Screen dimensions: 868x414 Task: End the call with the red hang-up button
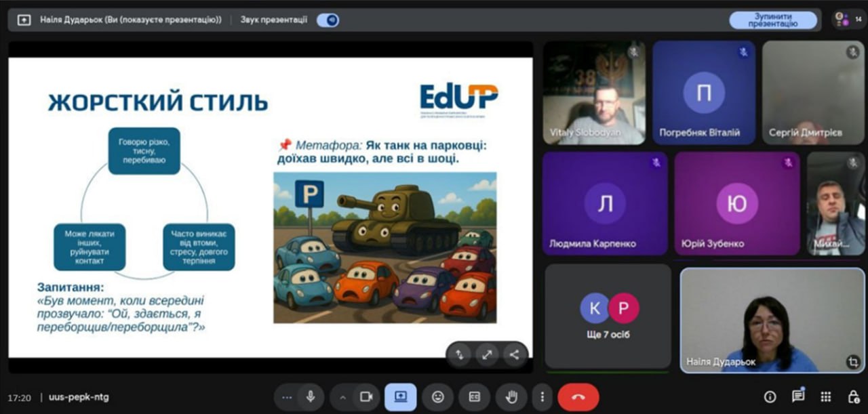point(578,397)
